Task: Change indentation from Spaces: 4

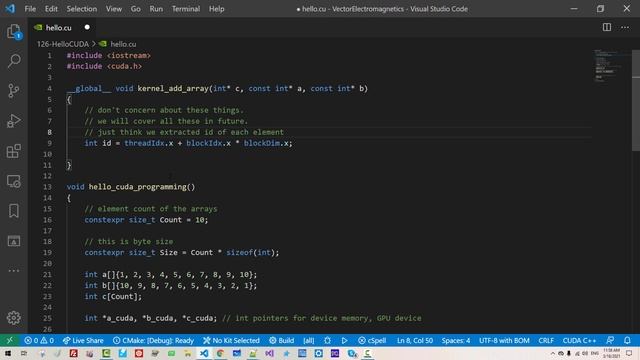Action: point(456,340)
